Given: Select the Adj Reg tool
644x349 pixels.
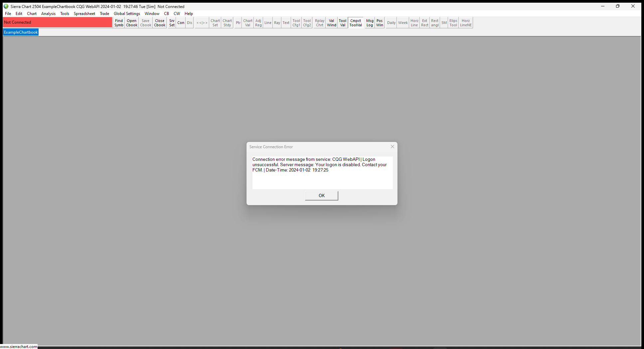Looking at the screenshot, I should (258, 23).
